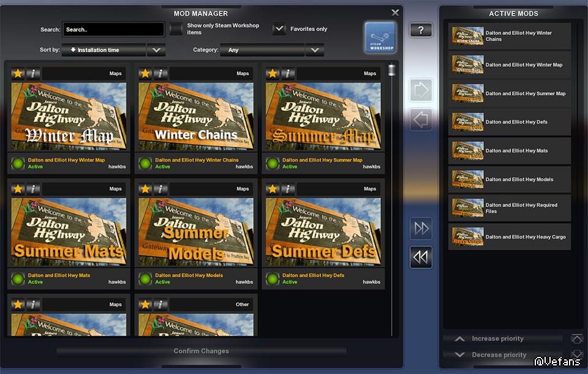
Task: Click the double left arrow to deactivate all mods
Action: [x=421, y=258]
